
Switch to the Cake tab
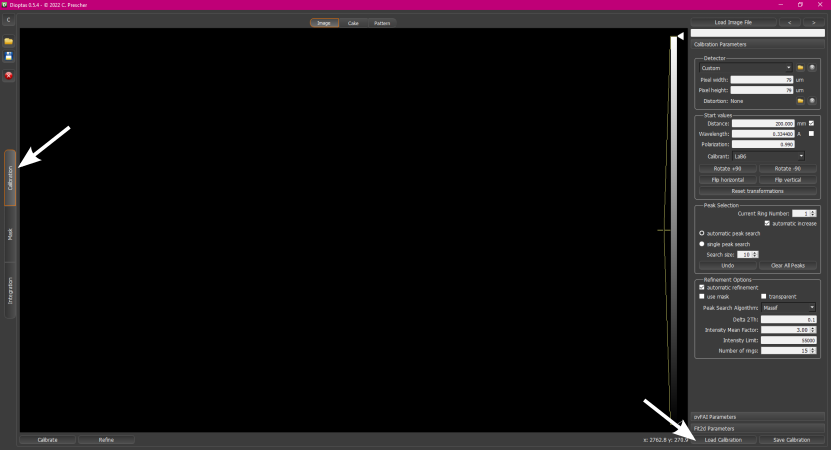tap(353, 23)
